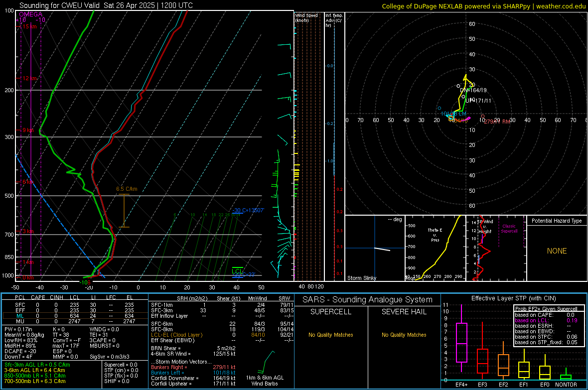
Task: Click the TEI = 31 value
Action: 99,335
